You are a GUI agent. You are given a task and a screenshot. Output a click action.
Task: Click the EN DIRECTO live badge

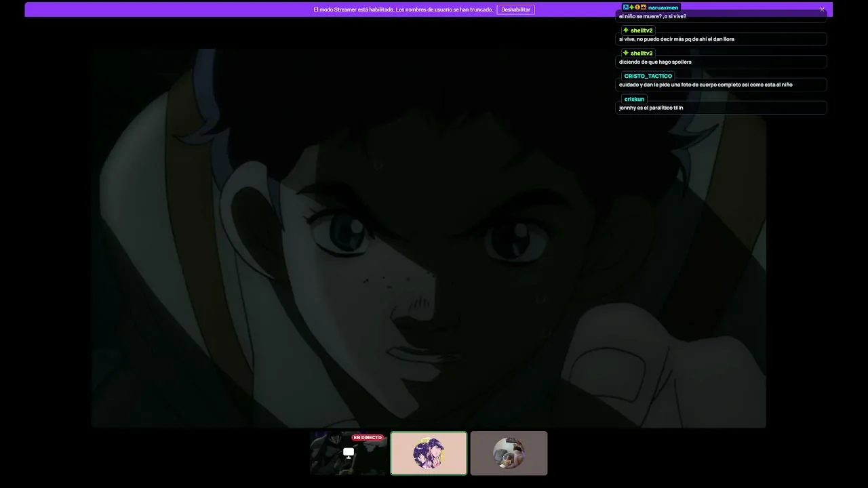click(x=368, y=437)
